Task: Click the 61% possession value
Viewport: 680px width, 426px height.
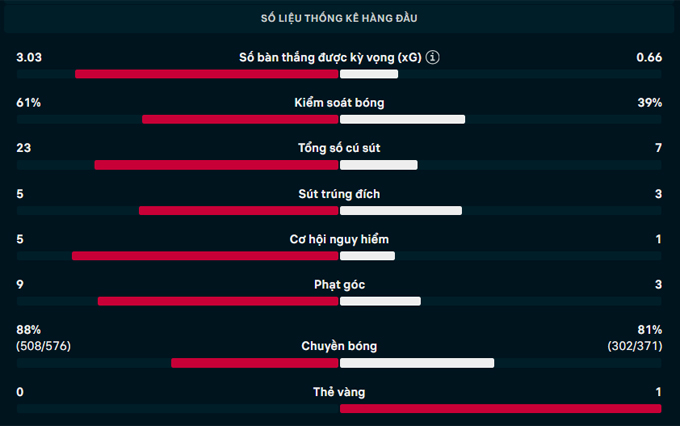Action: point(29,103)
